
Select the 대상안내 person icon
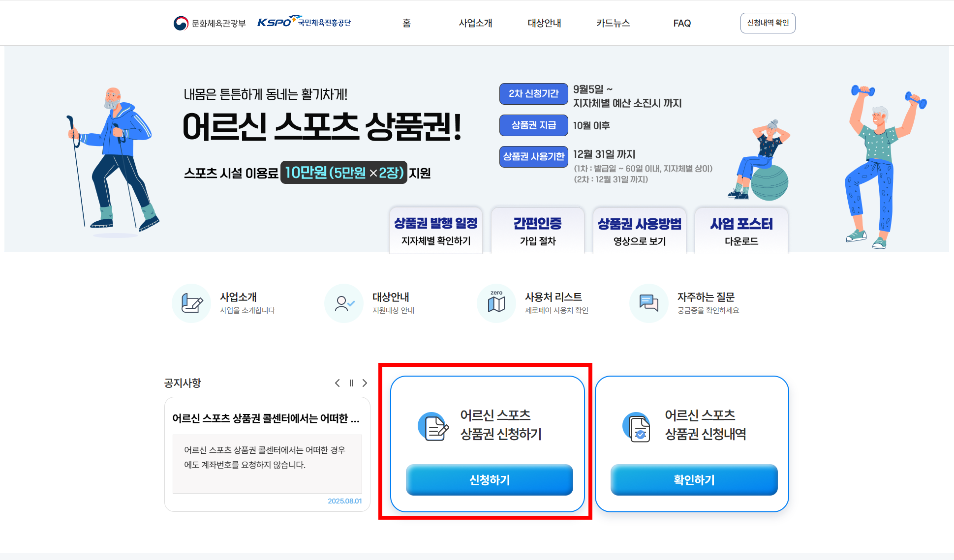[x=344, y=303]
